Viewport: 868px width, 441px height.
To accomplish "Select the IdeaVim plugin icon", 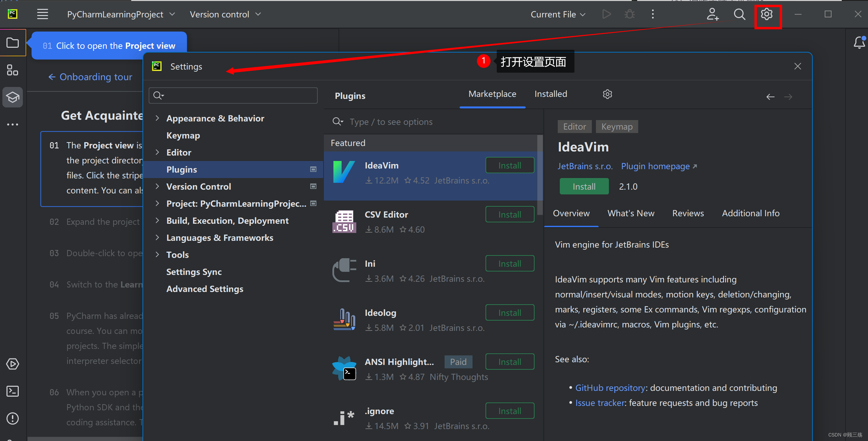I will pos(344,172).
